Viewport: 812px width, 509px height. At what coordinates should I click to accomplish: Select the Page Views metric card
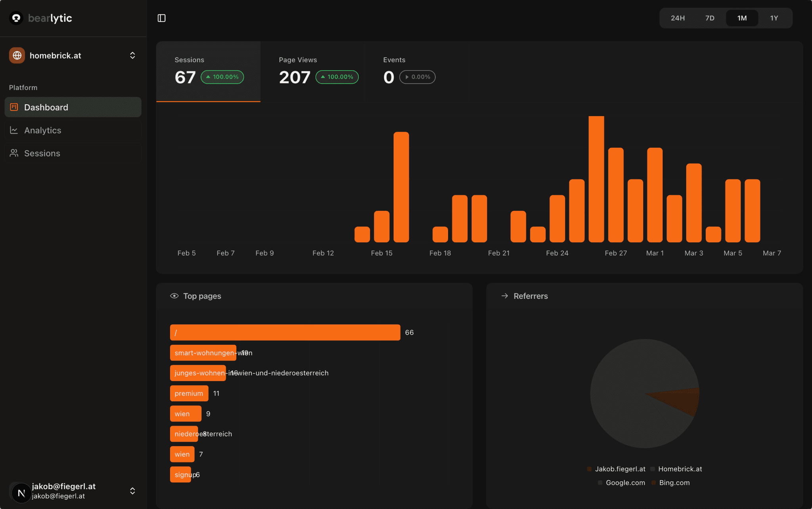pos(313,71)
